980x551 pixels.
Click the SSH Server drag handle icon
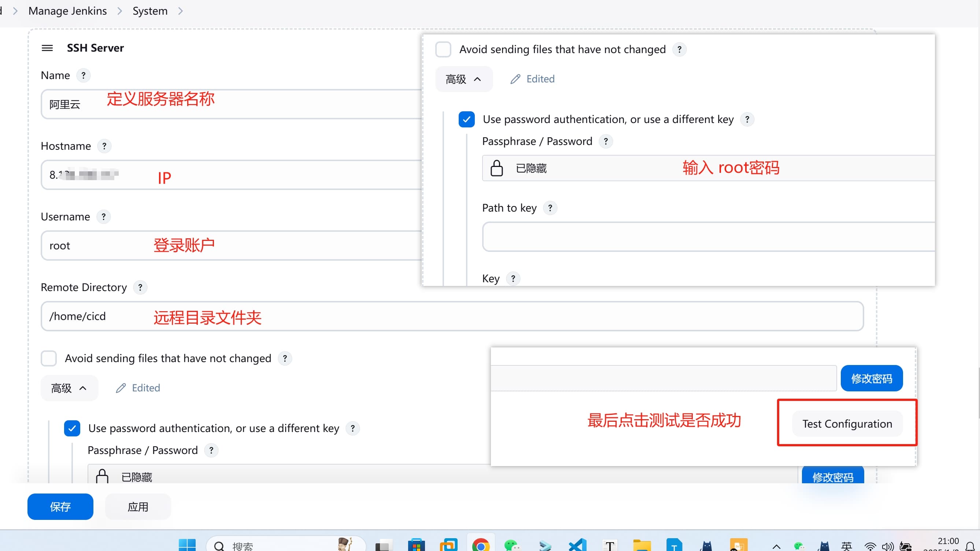coord(47,48)
